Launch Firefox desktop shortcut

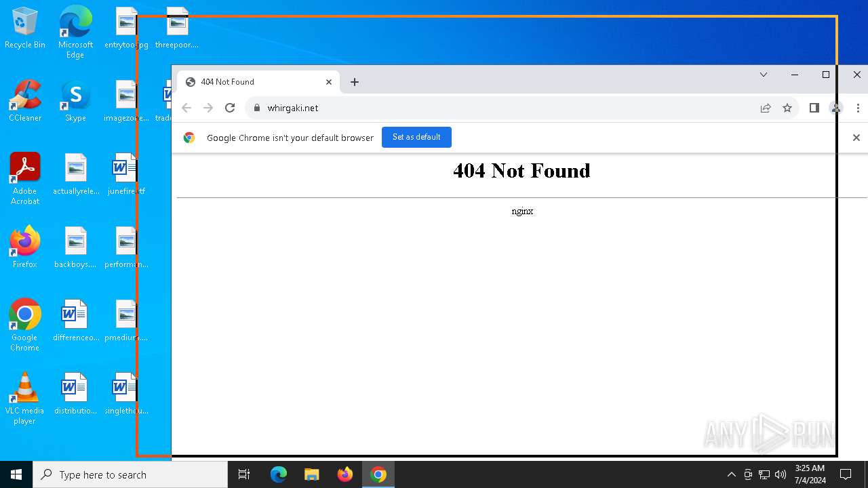pos(25,247)
